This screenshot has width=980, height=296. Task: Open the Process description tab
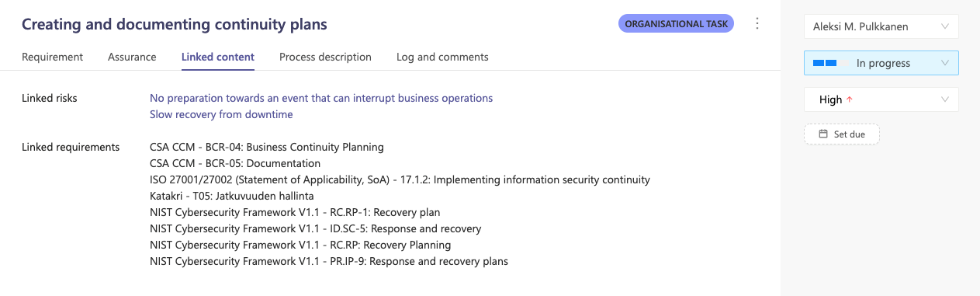325,57
